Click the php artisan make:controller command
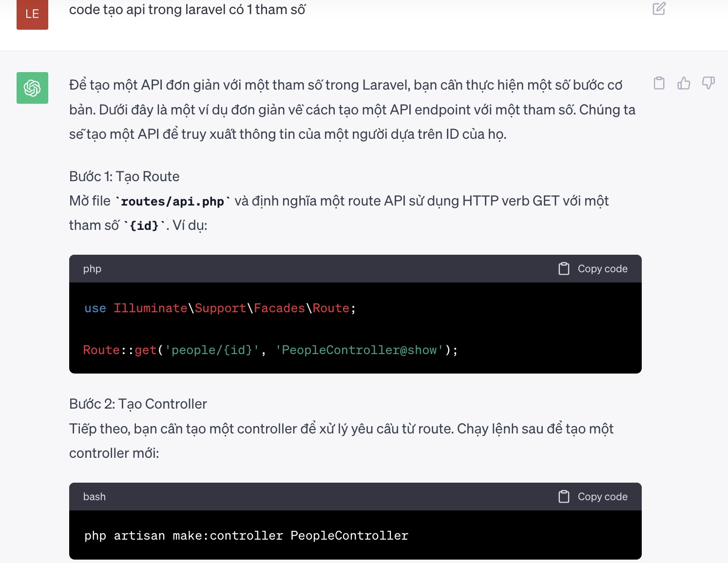 click(x=246, y=536)
